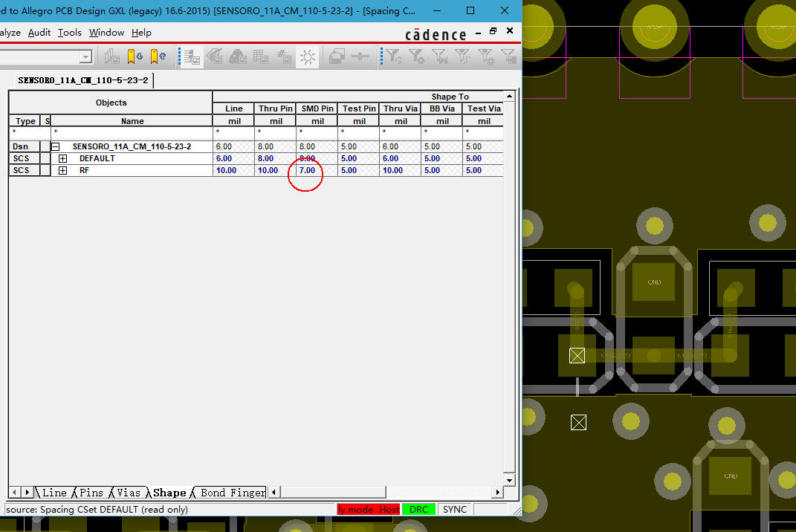Click the BB Via column header
This screenshot has width=796, height=532.
click(442, 108)
